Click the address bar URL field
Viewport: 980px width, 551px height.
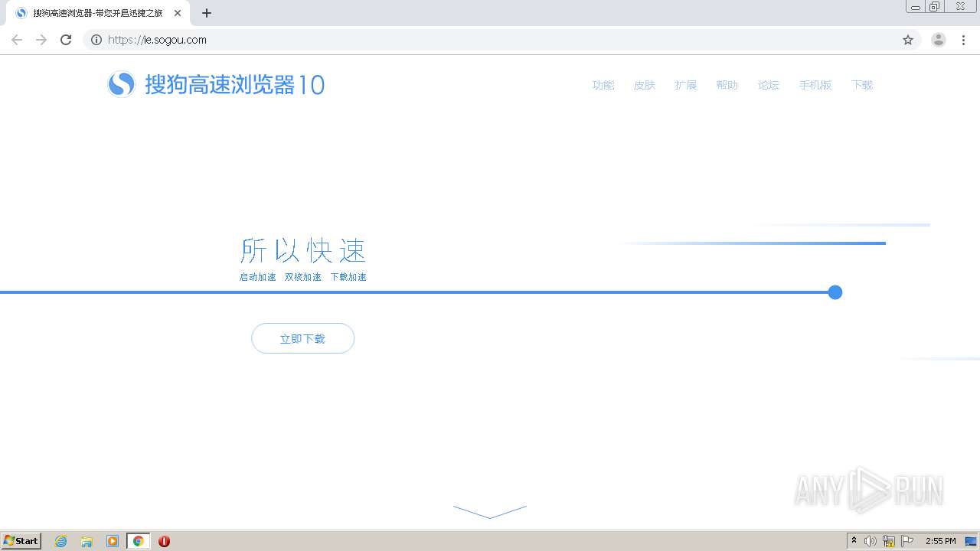pos(501,40)
